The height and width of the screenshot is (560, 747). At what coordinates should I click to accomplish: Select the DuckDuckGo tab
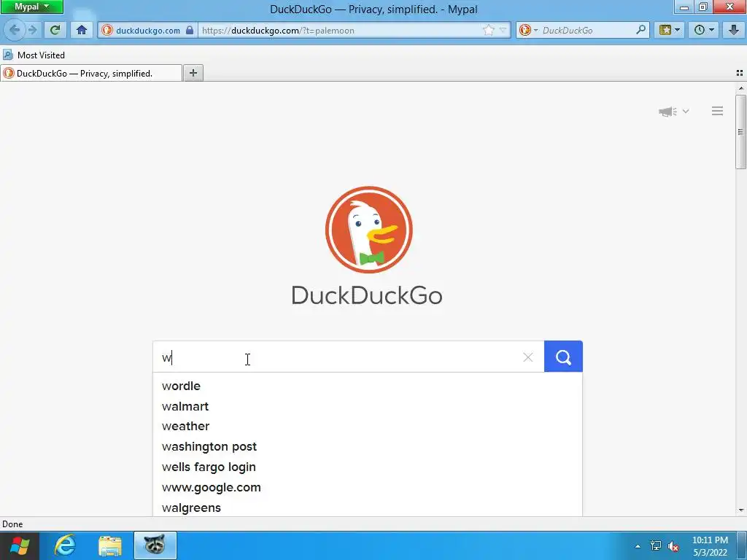(91, 74)
